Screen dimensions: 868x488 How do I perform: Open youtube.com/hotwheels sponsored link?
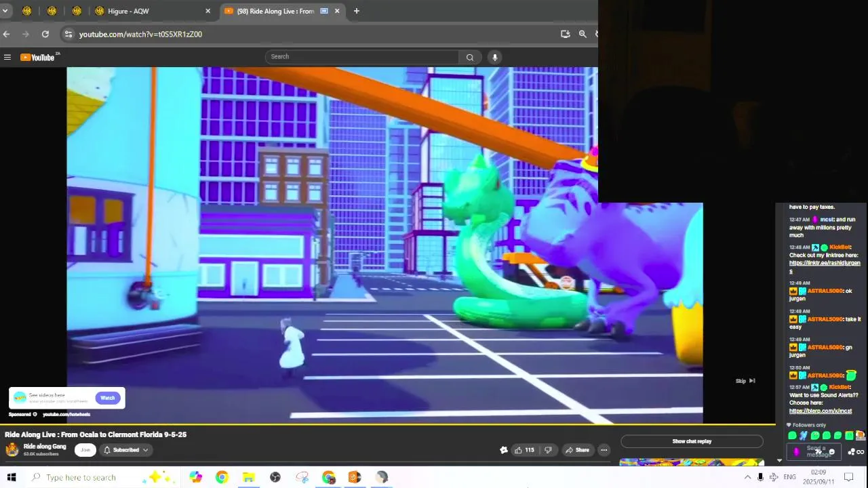point(66,414)
